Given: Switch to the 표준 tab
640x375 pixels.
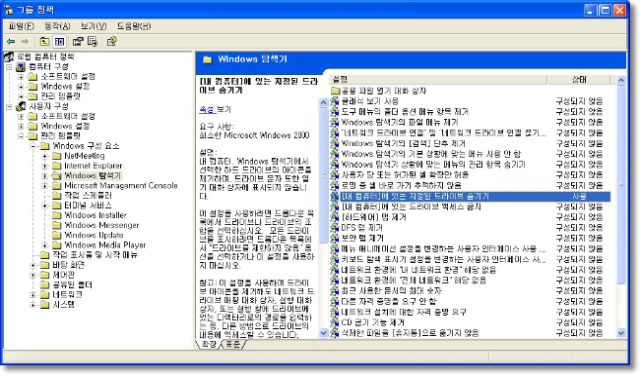Looking at the screenshot, I should [x=233, y=344].
